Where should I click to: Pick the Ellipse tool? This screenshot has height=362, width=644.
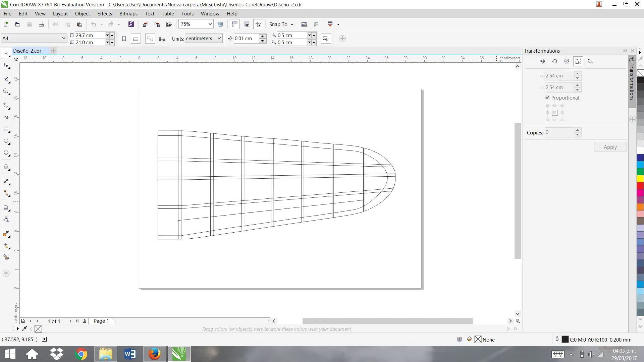(6, 141)
